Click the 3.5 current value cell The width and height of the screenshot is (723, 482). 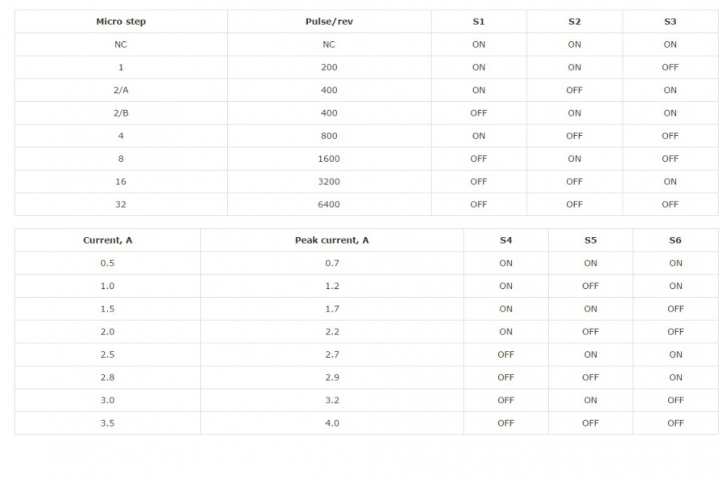pos(107,423)
